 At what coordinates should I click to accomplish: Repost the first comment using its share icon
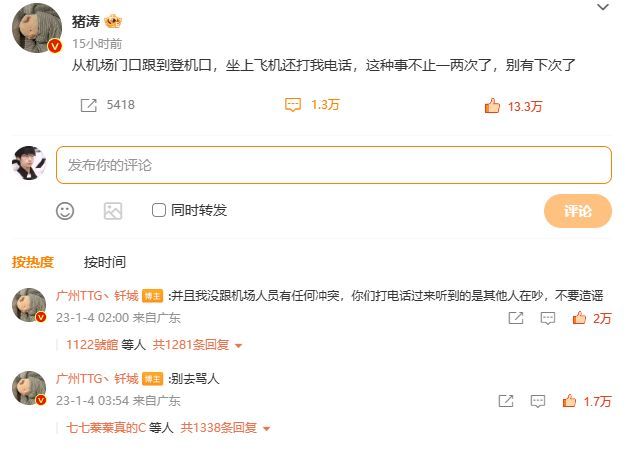(516, 318)
